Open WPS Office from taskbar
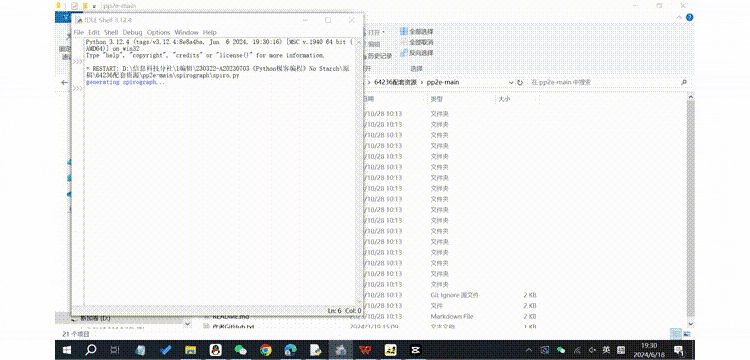The image size is (750, 360). tap(365, 350)
